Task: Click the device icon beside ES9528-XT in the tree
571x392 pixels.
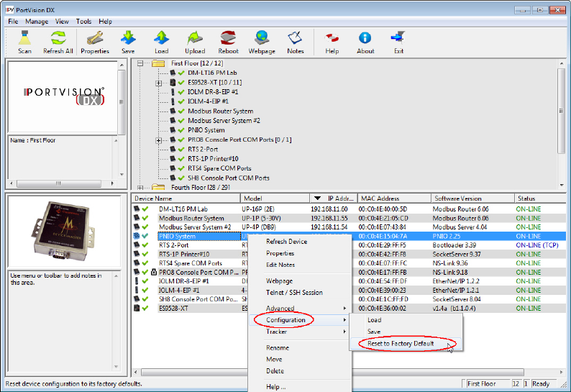Action: 173,82
